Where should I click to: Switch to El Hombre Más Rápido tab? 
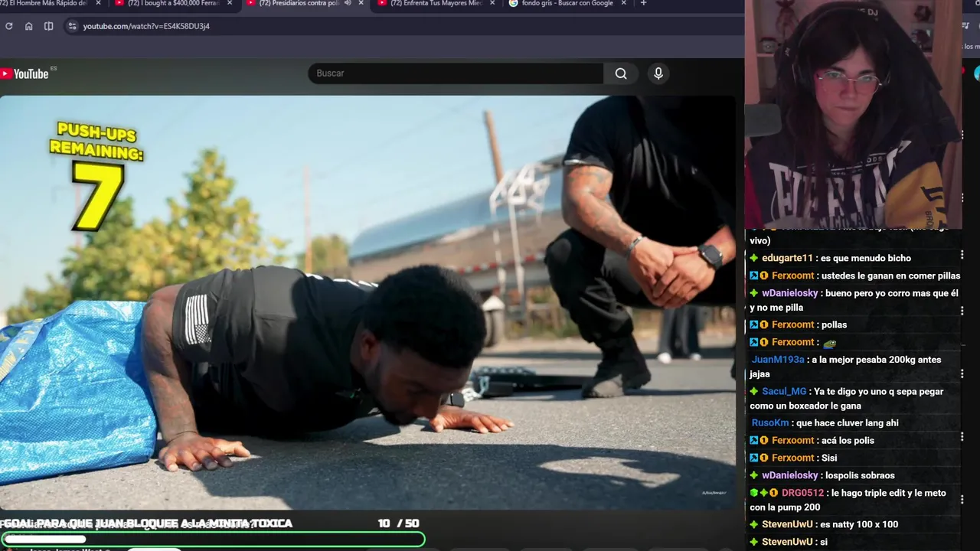point(44,3)
